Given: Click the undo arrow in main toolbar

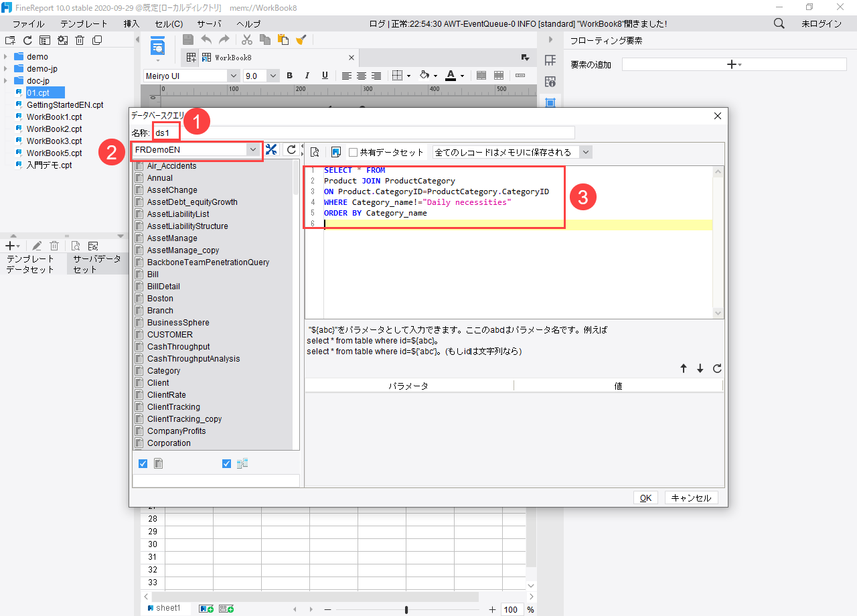Looking at the screenshot, I should [206, 40].
